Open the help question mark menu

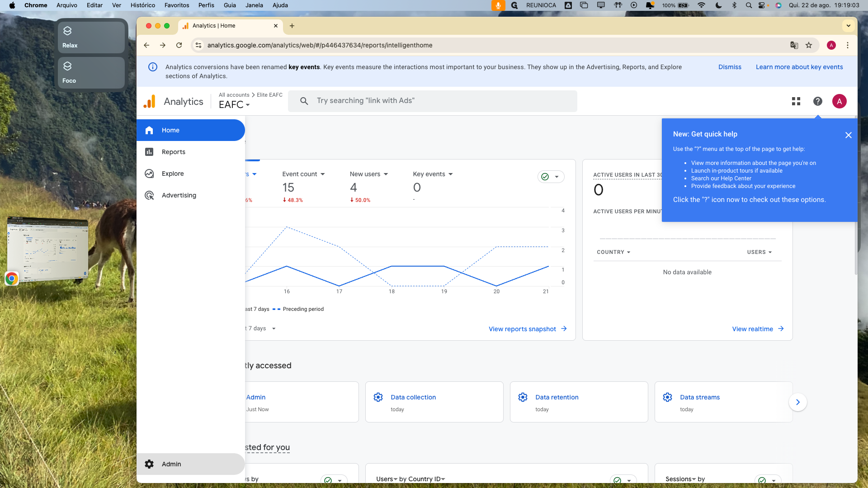point(818,101)
